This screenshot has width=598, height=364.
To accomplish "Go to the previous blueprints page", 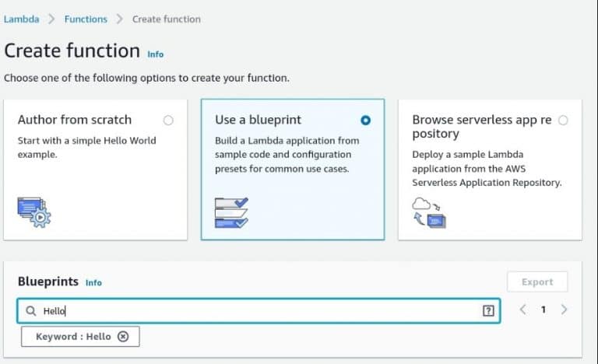I will click(x=523, y=310).
